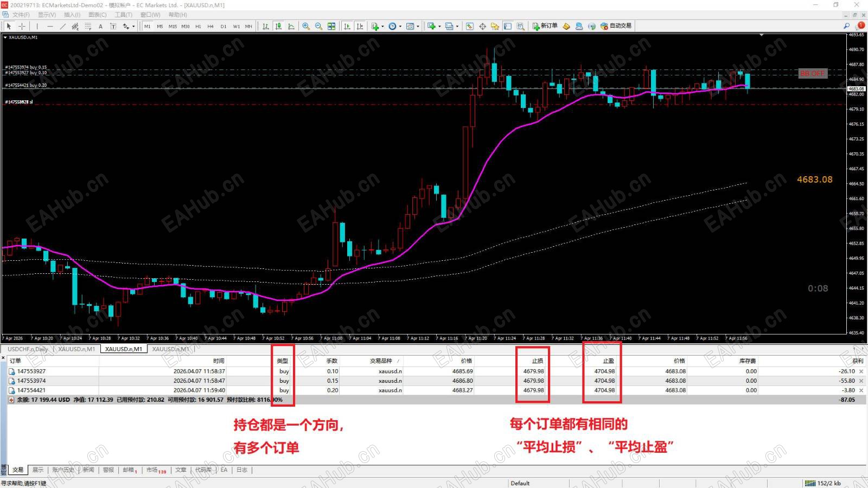Open the indicators list dropdown
868x488 pixels.
coord(383,25)
